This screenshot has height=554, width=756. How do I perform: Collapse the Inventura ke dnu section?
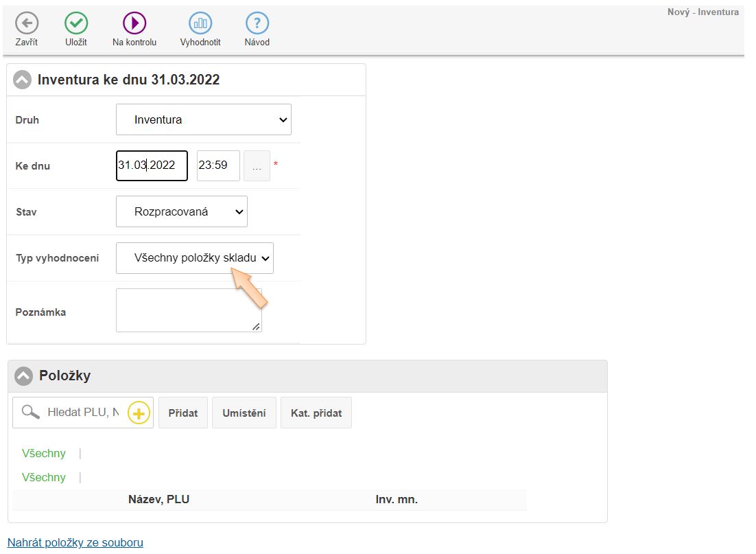23,80
